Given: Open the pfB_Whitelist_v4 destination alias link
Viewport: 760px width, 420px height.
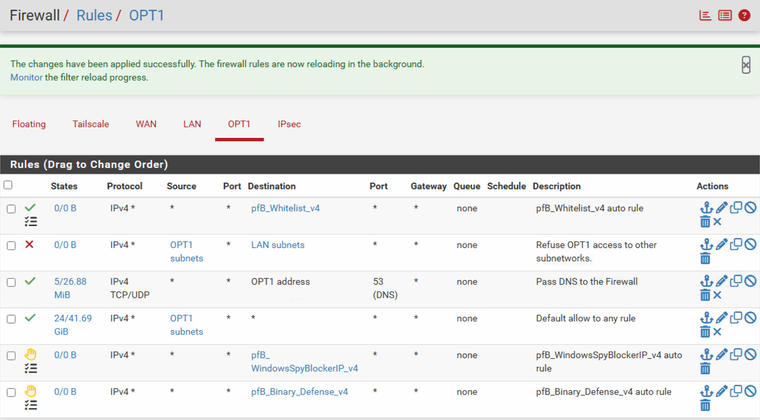Looking at the screenshot, I should click(x=285, y=208).
